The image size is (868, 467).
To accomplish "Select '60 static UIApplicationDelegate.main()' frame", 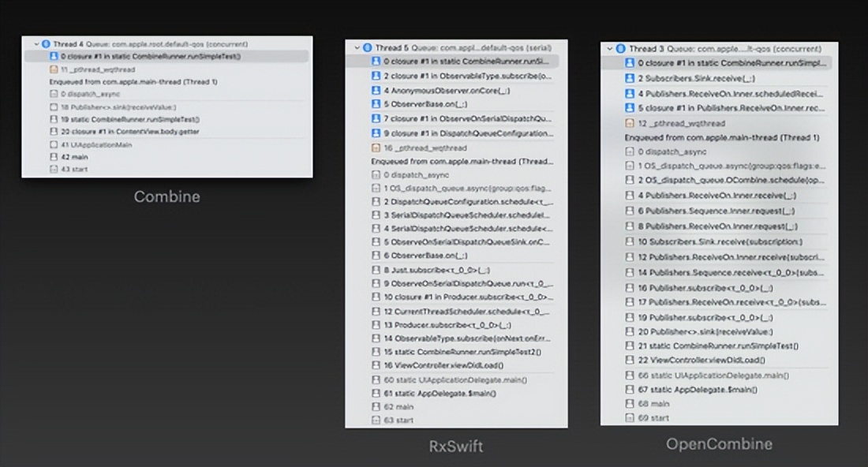I will 452,379.
